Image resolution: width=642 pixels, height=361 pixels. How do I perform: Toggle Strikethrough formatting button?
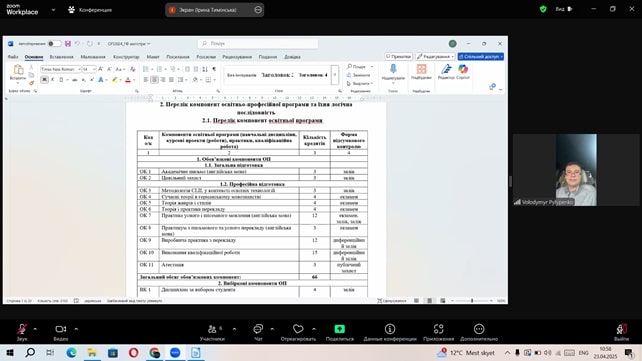coord(75,80)
